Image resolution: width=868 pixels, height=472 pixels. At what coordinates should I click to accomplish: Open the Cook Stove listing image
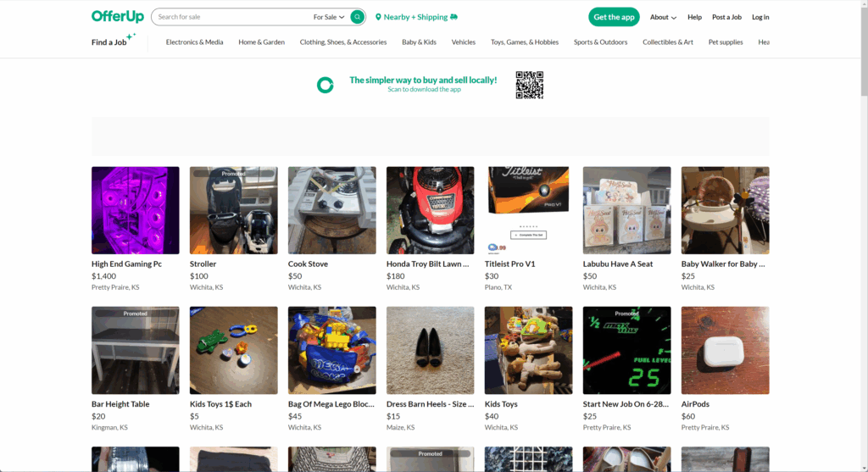(331, 210)
